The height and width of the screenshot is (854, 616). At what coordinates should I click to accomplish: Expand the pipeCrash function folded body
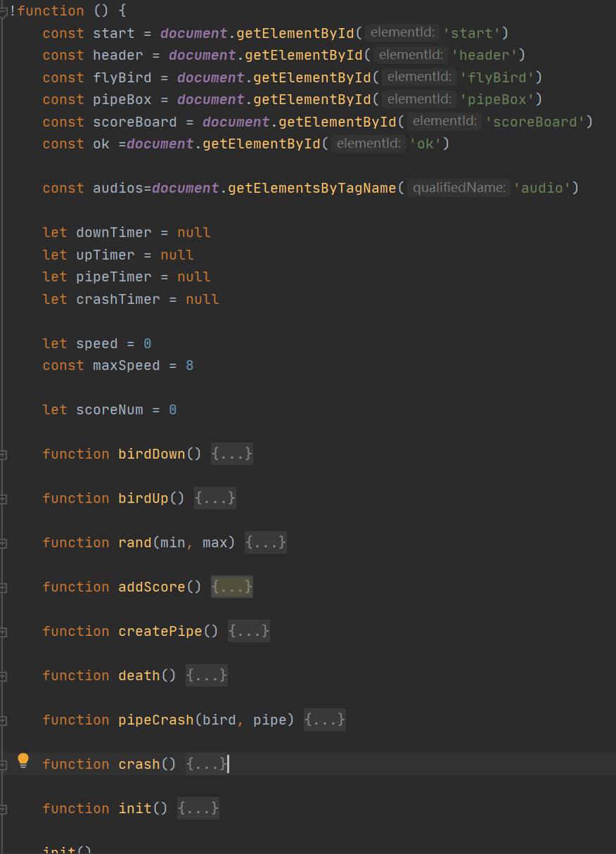click(x=325, y=720)
